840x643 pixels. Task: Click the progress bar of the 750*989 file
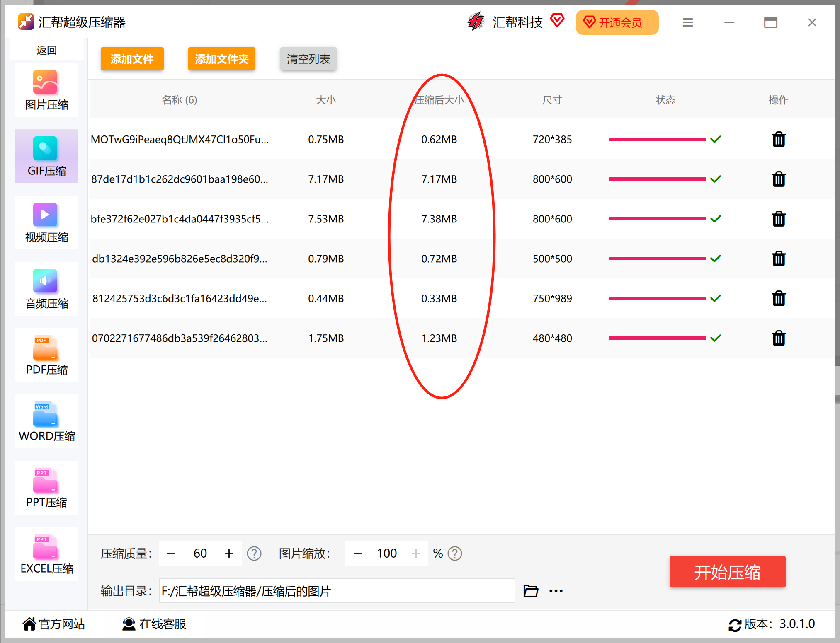point(657,298)
